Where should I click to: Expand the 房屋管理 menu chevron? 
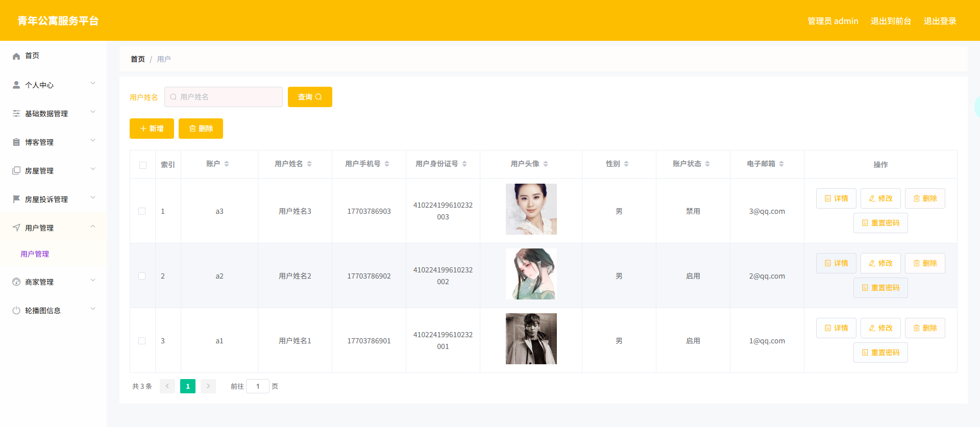(x=93, y=169)
